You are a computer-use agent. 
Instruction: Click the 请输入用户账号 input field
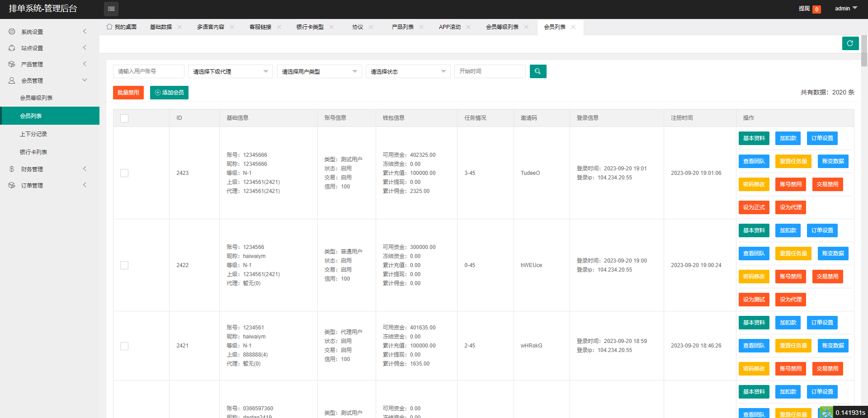tap(148, 71)
